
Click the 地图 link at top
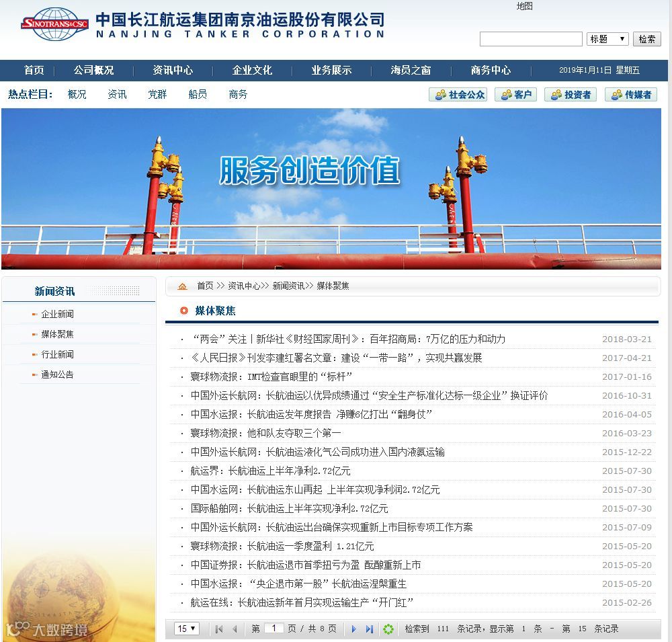click(x=524, y=6)
